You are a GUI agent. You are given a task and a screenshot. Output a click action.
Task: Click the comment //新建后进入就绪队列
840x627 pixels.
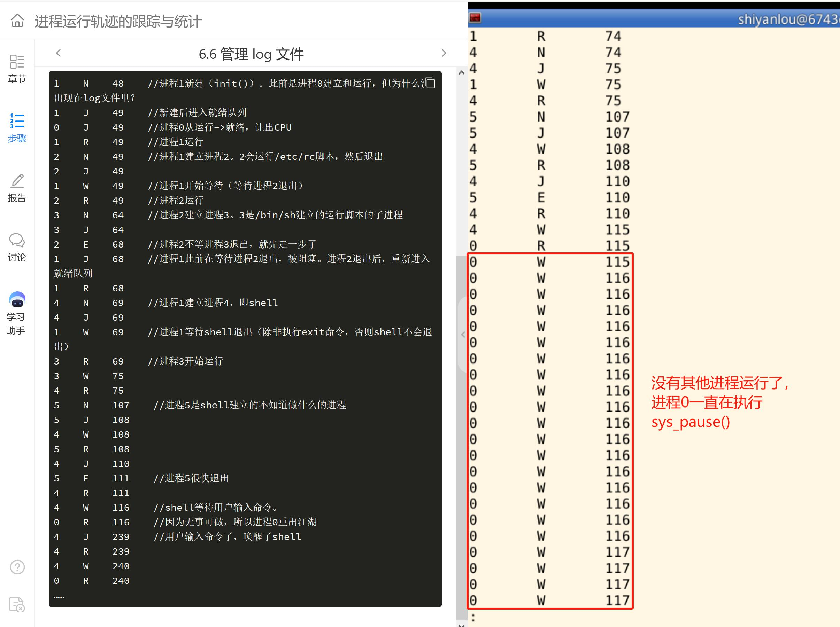coord(197,113)
